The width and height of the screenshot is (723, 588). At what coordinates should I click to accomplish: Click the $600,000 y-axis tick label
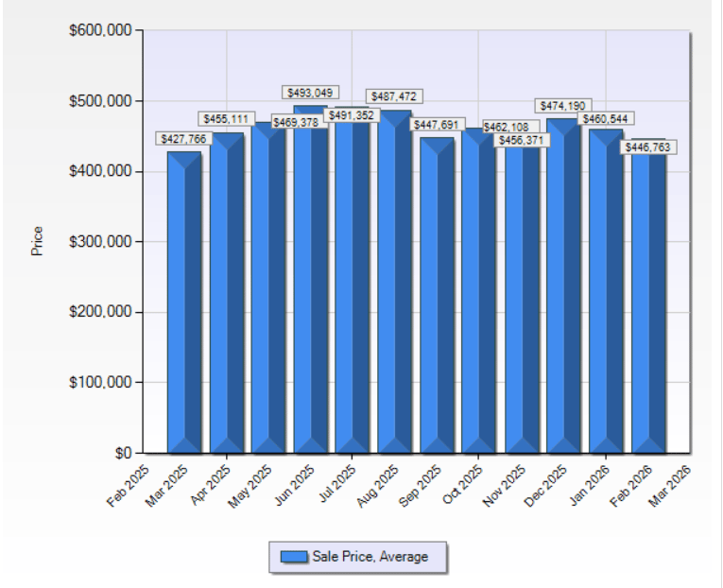tap(99, 30)
